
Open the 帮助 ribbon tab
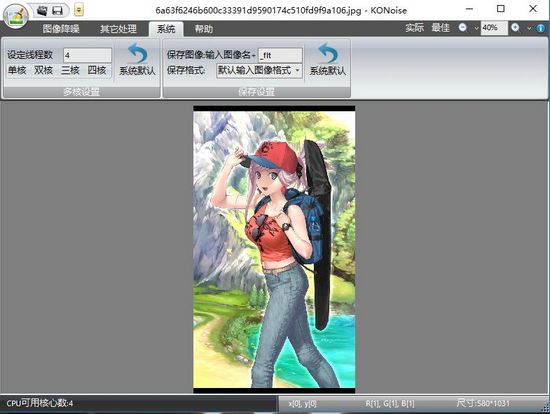204,29
